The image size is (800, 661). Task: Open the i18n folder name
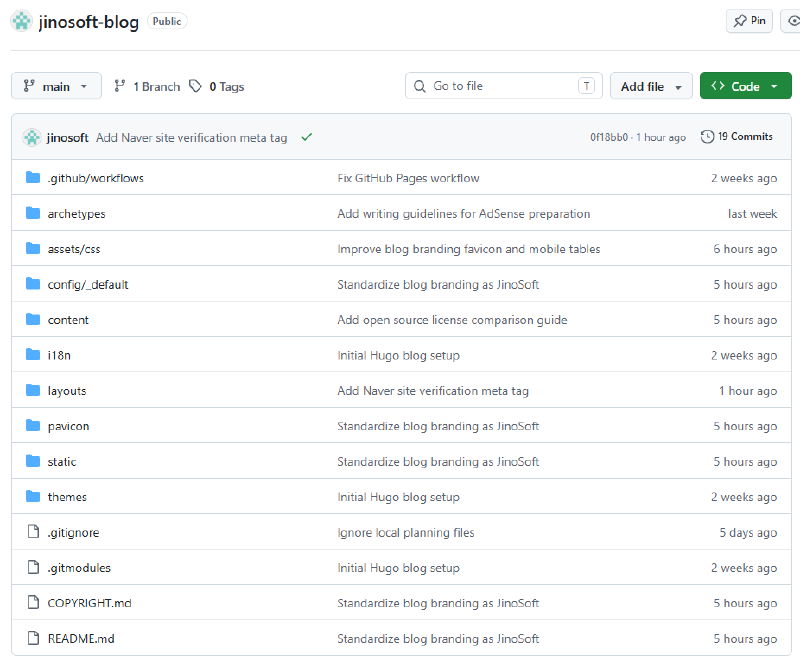59,355
